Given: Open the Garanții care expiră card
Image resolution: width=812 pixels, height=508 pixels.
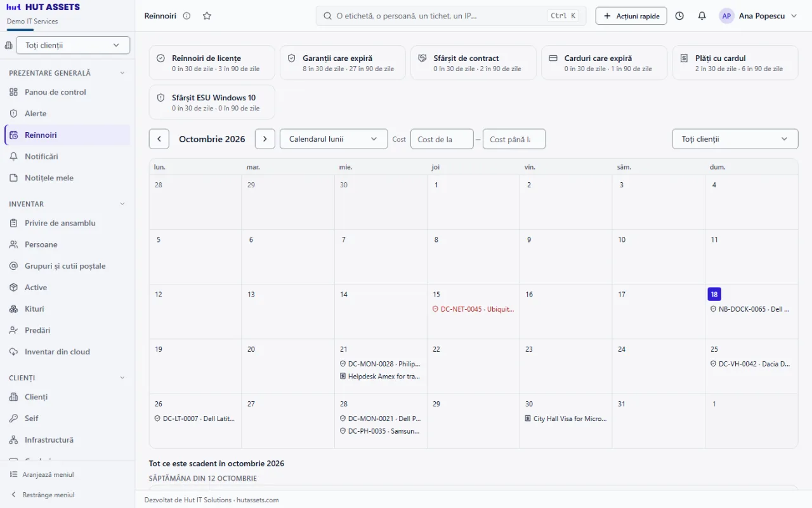Looking at the screenshot, I should coord(343,63).
